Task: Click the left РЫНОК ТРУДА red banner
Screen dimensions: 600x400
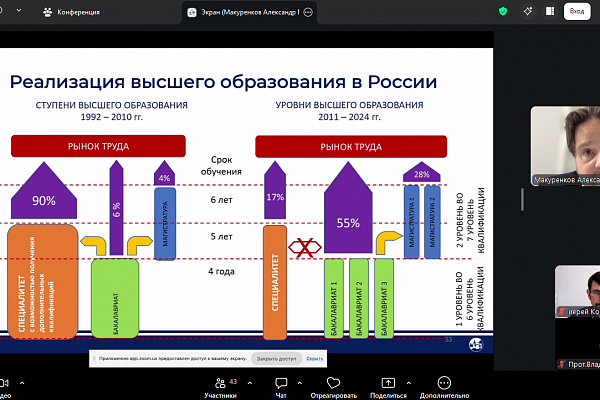Action: click(98, 146)
